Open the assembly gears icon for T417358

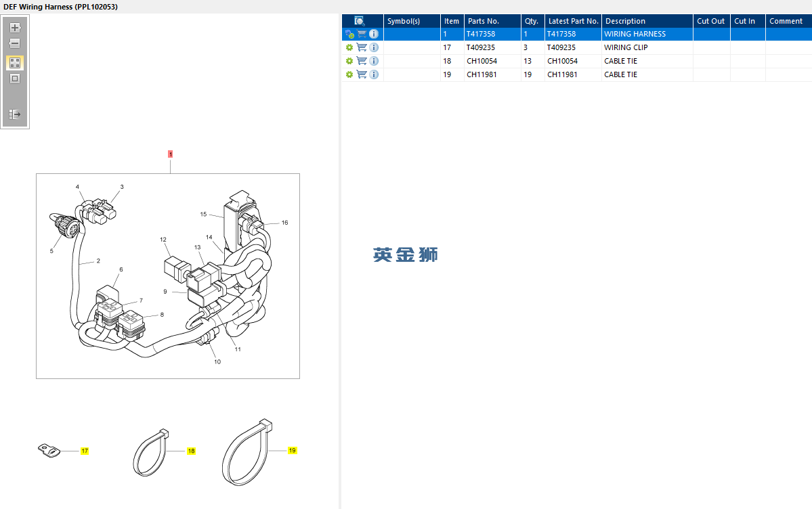point(349,34)
